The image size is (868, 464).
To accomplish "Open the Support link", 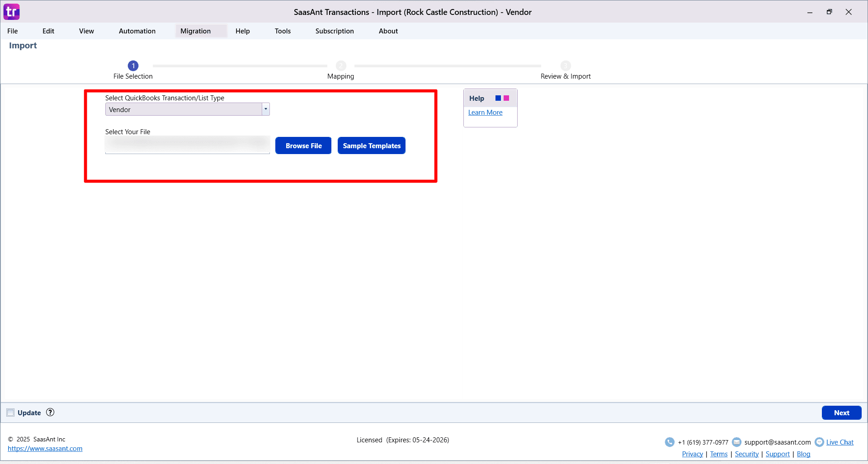I will (x=778, y=454).
